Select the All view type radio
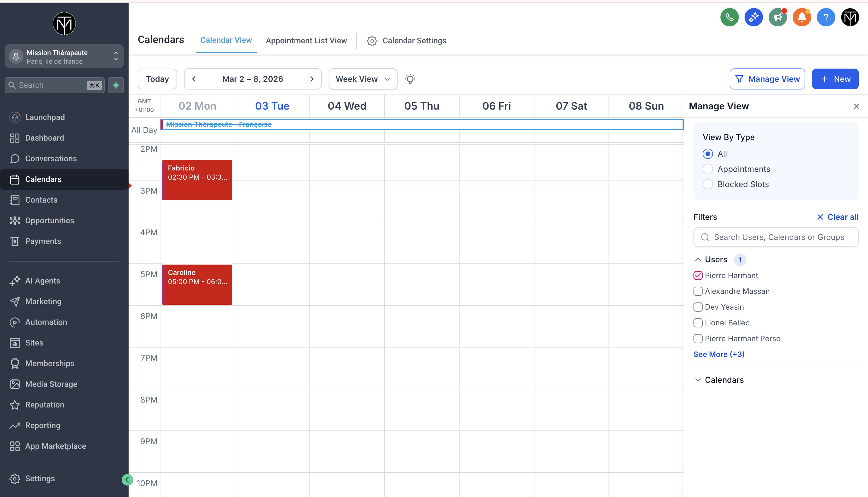868x497 pixels. [708, 154]
